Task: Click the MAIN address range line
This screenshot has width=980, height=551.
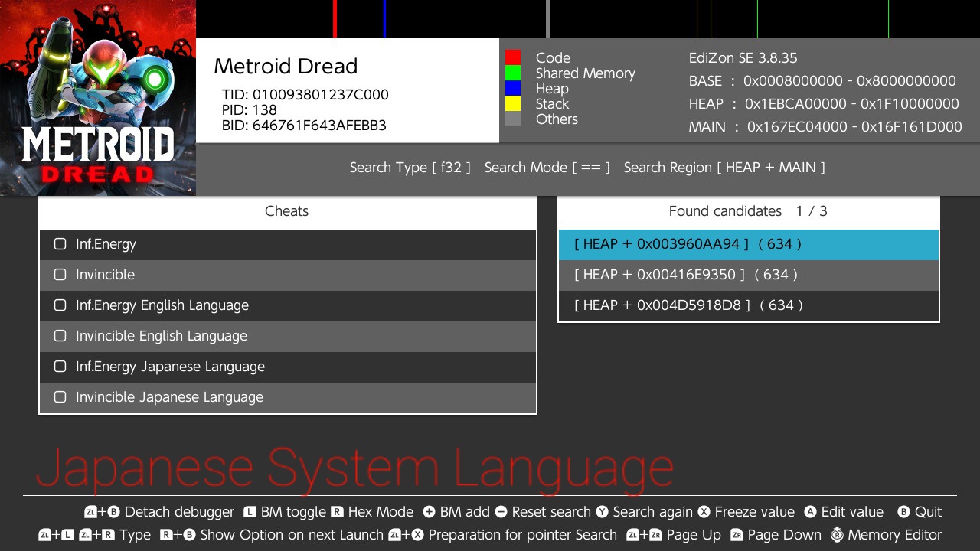Action: 825,127
